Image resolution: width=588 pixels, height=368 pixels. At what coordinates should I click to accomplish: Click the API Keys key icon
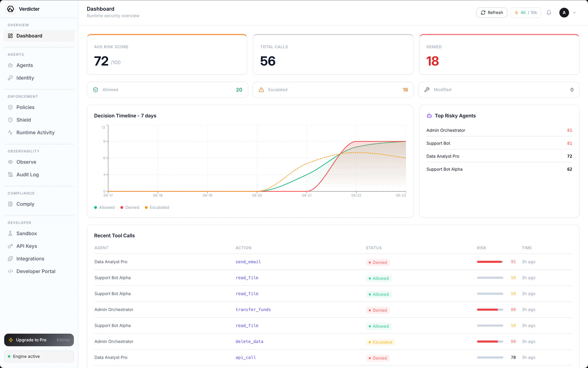(x=10, y=246)
